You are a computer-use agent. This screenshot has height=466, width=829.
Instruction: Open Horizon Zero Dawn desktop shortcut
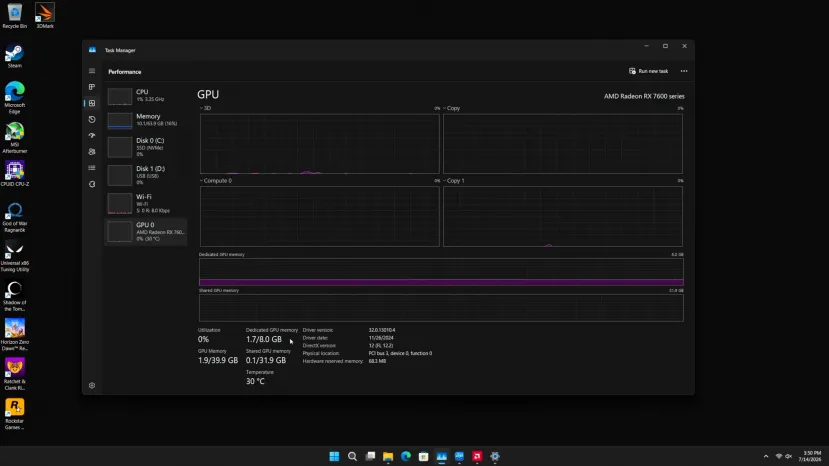pyautogui.click(x=14, y=335)
